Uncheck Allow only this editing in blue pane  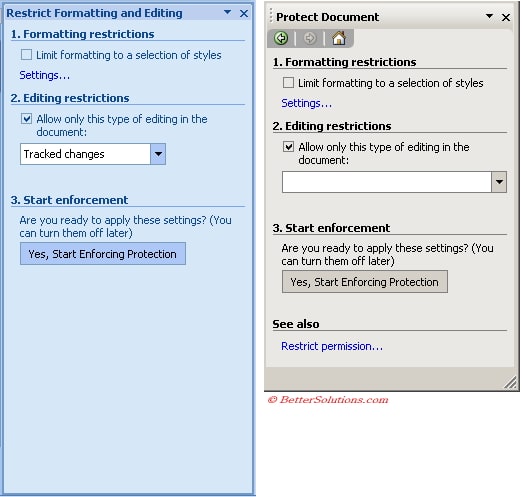coord(26,119)
